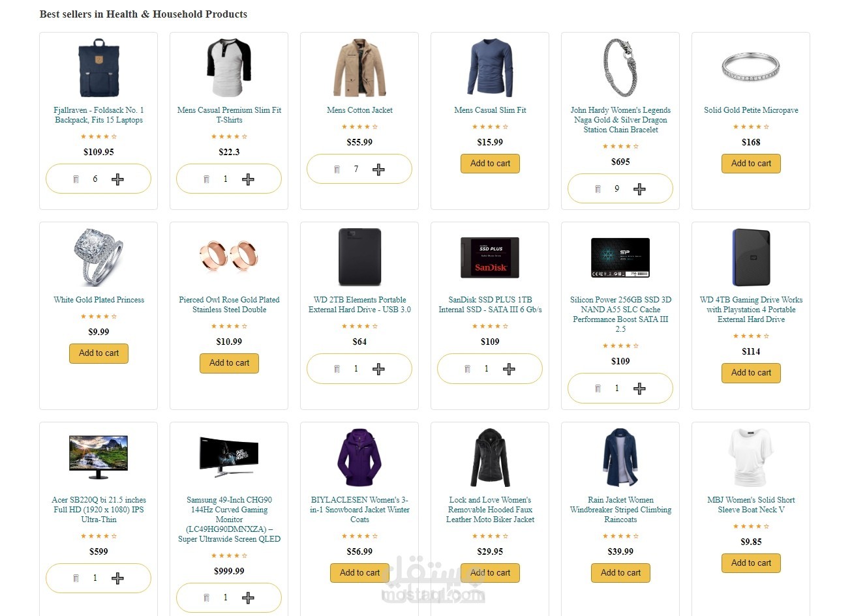Add Solid Gold Petite Micropave to cart

[751, 164]
